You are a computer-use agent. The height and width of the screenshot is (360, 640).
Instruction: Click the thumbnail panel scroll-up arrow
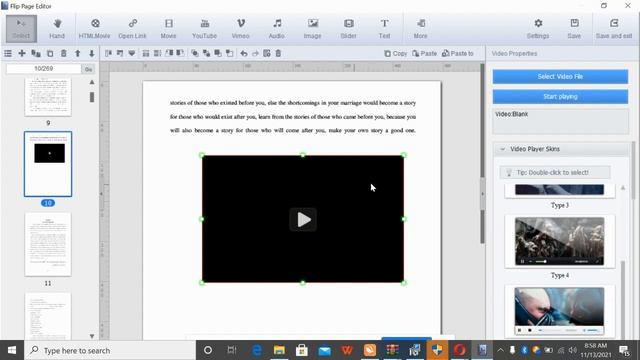92,82
